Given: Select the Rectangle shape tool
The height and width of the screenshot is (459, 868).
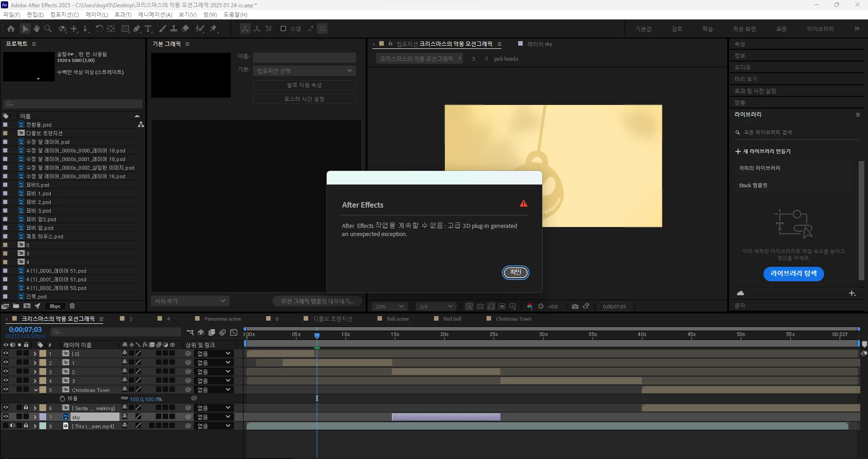Looking at the screenshot, I should point(125,28).
